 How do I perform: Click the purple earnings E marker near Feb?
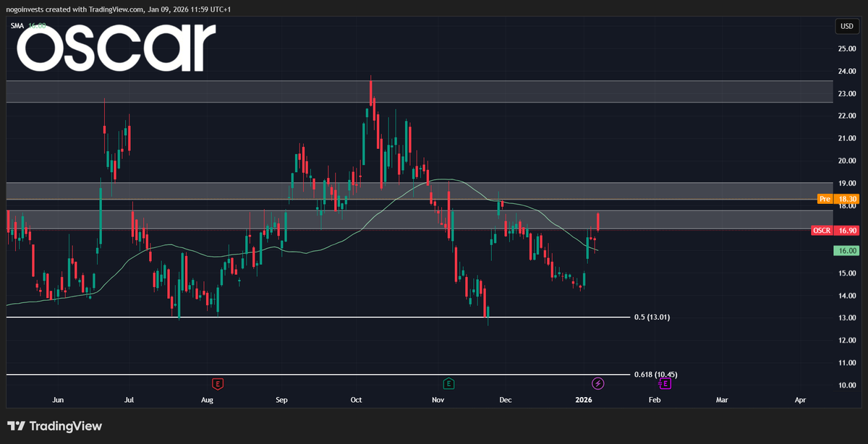(664, 383)
